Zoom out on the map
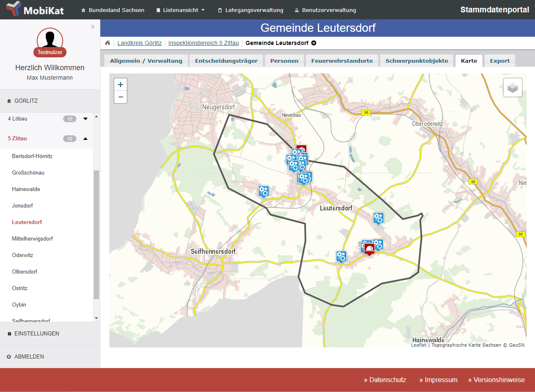Image resolution: width=535 pixels, height=392 pixels. click(120, 97)
